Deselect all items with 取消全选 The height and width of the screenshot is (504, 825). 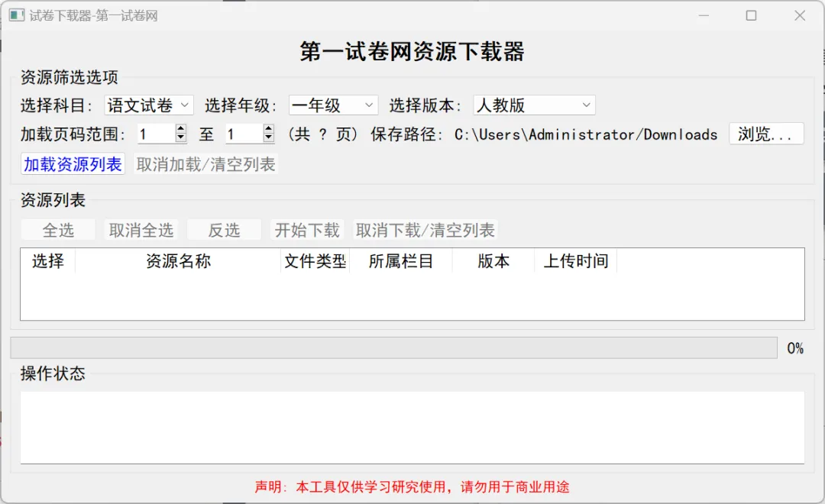point(141,229)
